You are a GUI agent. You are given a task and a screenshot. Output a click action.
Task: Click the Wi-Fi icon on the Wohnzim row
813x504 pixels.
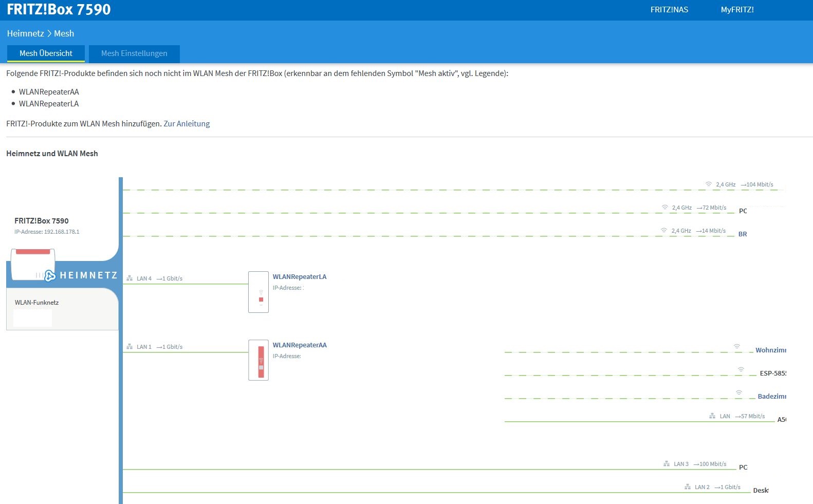737,347
